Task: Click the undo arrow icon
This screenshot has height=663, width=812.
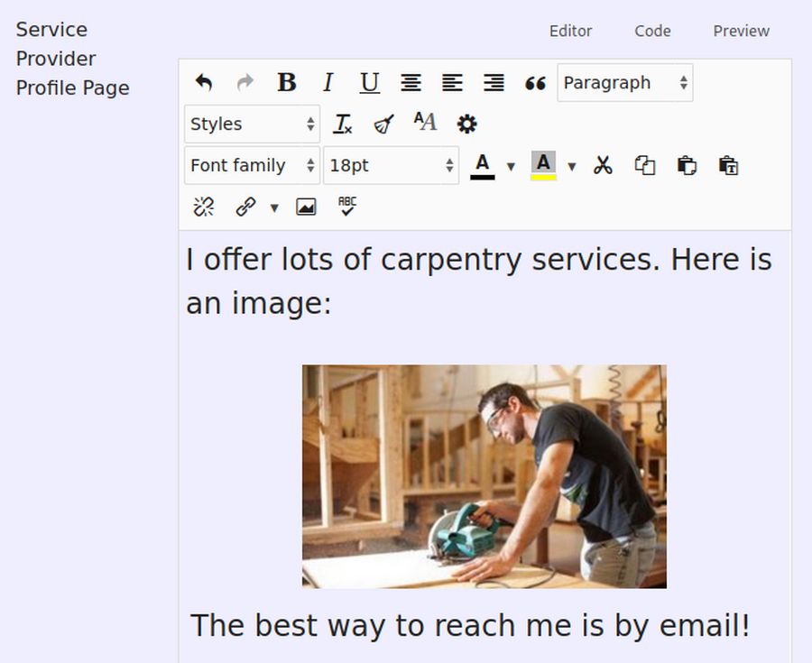Action: pos(204,83)
